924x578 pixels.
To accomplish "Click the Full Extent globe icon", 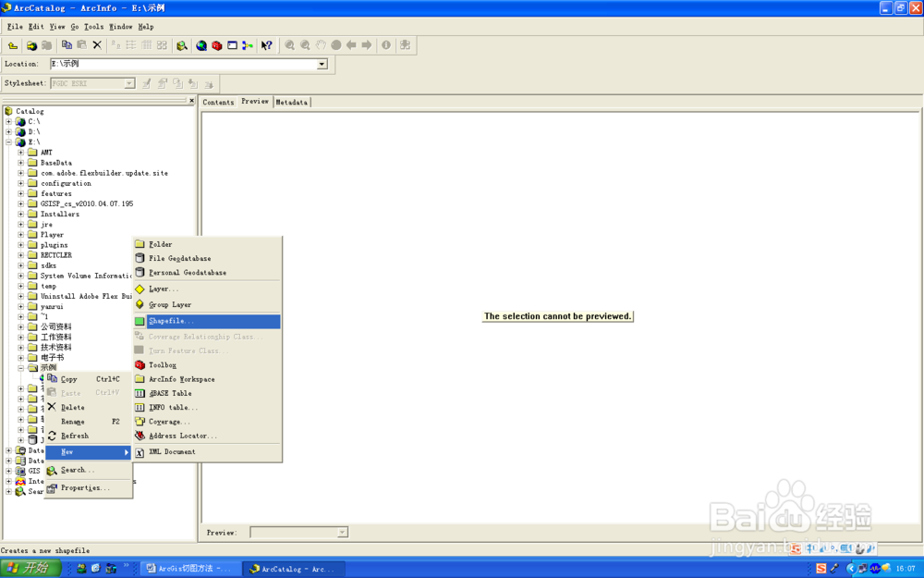I will 336,45.
